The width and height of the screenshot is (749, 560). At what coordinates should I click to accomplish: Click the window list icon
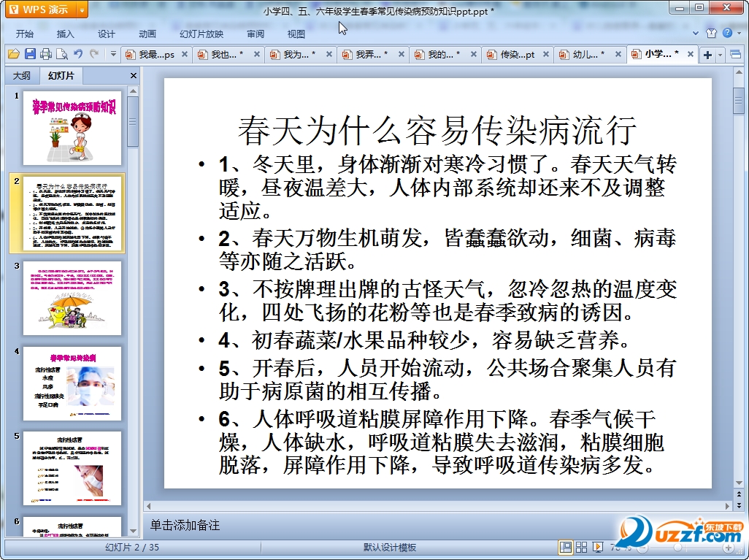click(x=736, y=55)
